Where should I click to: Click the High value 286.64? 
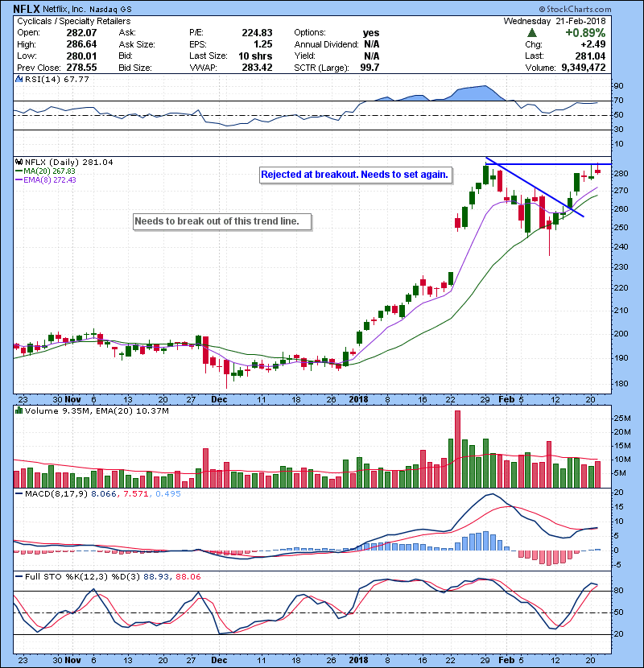(x=81, y=44)
